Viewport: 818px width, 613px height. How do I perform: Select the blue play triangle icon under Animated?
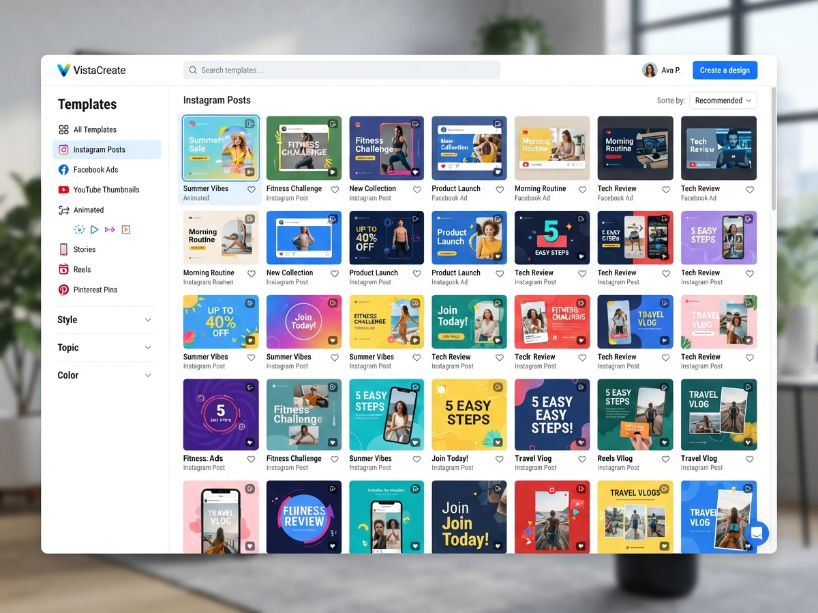coord(94,230)
